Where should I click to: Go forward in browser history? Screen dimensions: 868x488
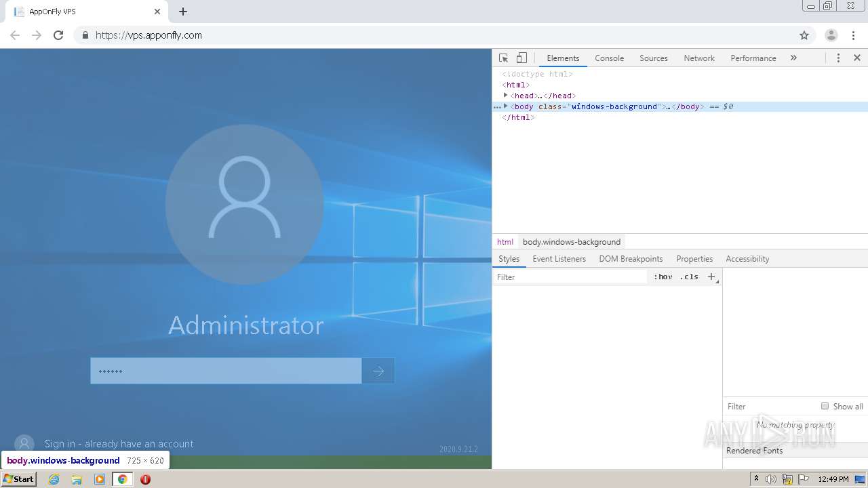37,35
